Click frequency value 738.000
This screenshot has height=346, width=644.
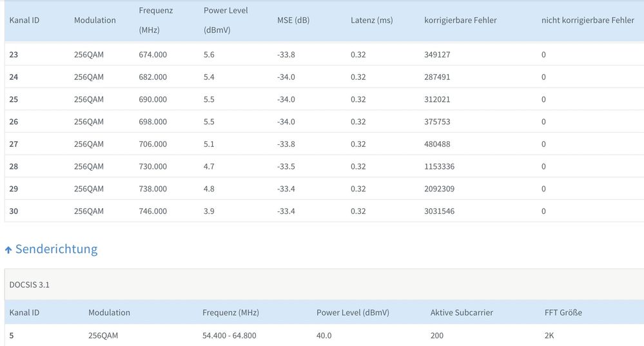[x=153, y=189]
